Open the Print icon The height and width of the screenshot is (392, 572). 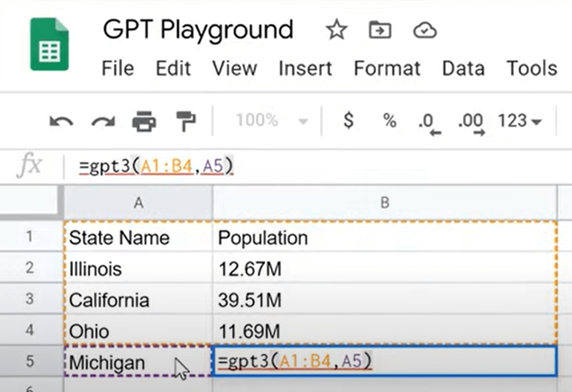[x=145, y=122]
